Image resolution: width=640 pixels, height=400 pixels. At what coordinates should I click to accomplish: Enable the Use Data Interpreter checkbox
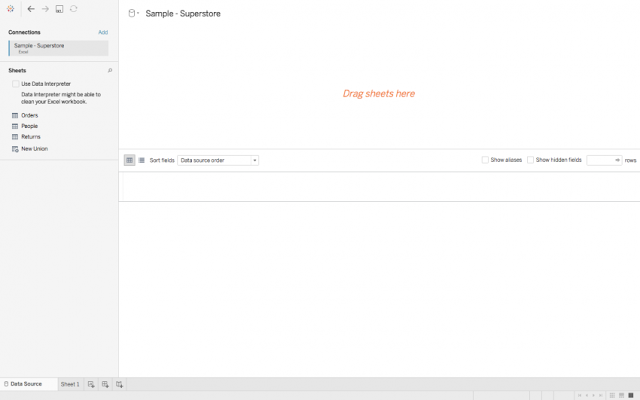click(16, 84)
